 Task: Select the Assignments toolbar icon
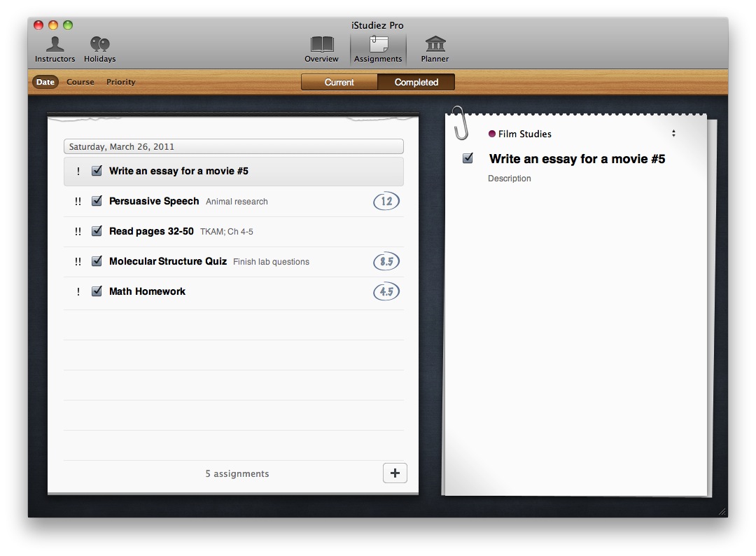[x=378, y=46]
